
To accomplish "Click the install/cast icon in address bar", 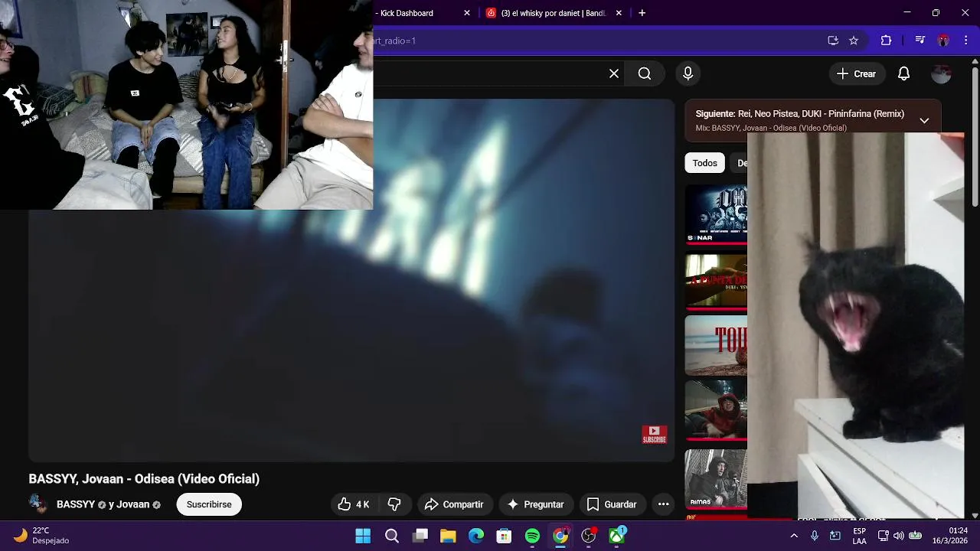I will click(x=833, y=41).
